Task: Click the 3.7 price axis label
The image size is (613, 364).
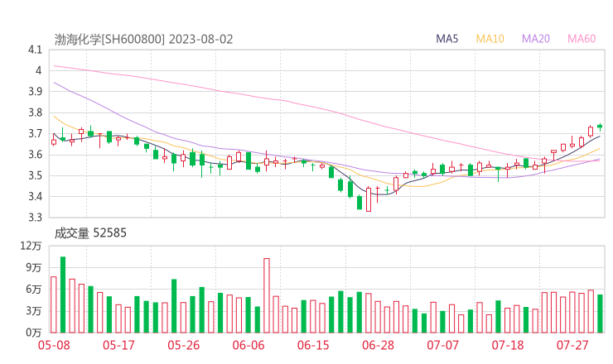Action: coord(35,133)
